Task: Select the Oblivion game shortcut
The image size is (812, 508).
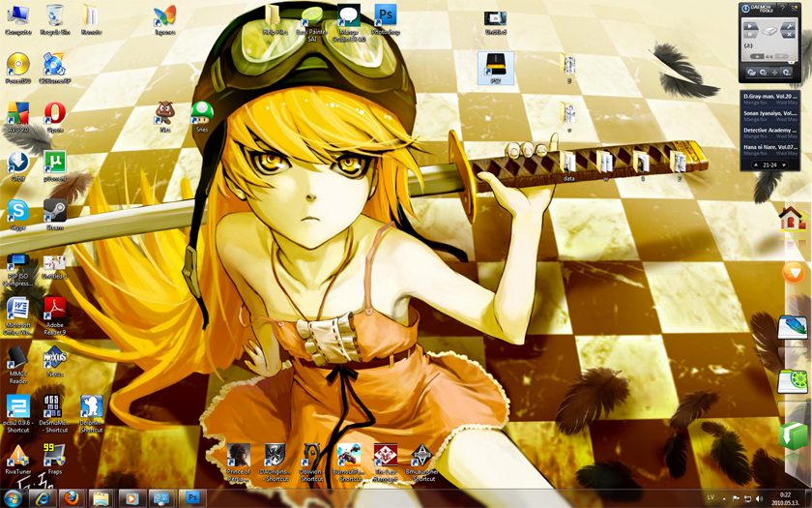Action: pos(311,463)
